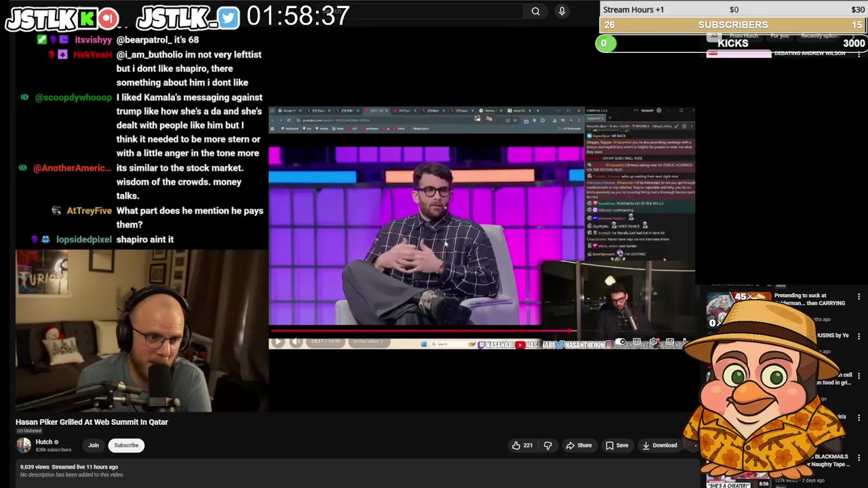Click username lopsidedpixel in chat
The image size is (868, 488).
(x=83, y=239)
